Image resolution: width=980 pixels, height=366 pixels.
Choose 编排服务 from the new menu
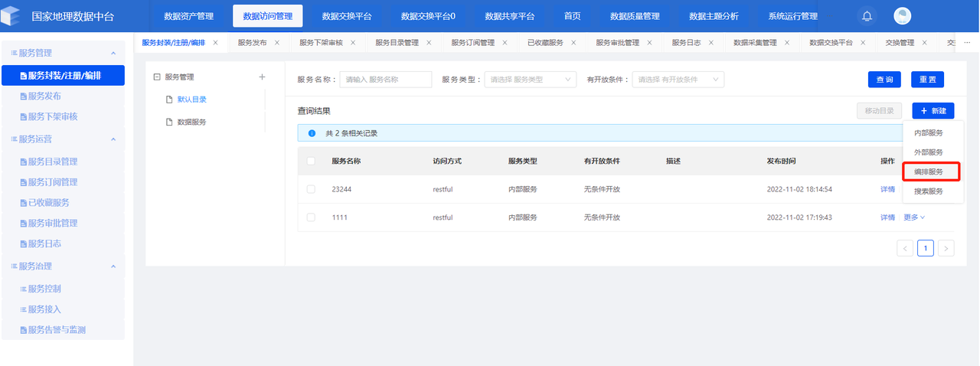click(x=929, y=172)
